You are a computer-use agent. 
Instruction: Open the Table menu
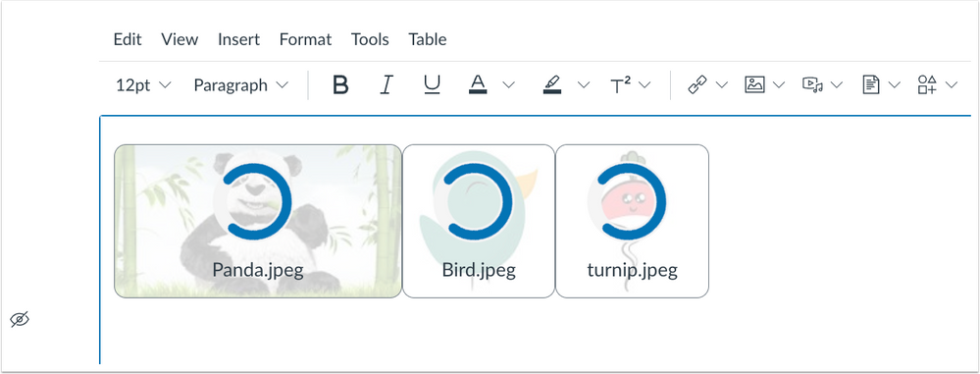click(x=428, y=39)
